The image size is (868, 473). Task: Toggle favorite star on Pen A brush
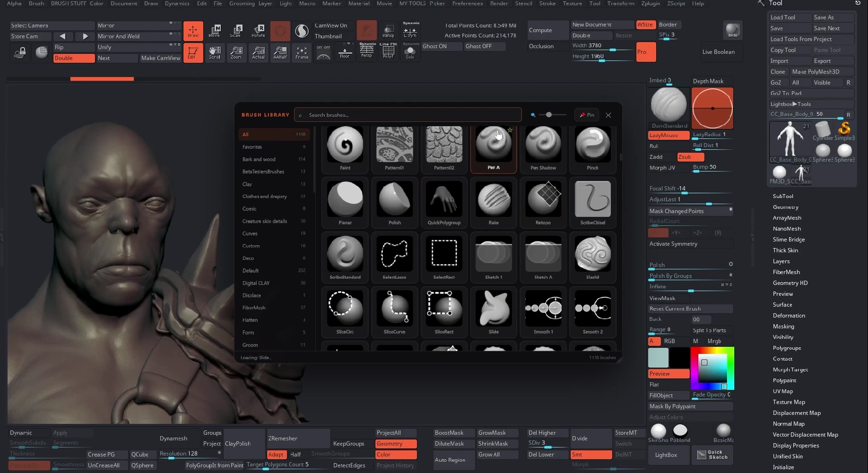(x=510, y=130)
